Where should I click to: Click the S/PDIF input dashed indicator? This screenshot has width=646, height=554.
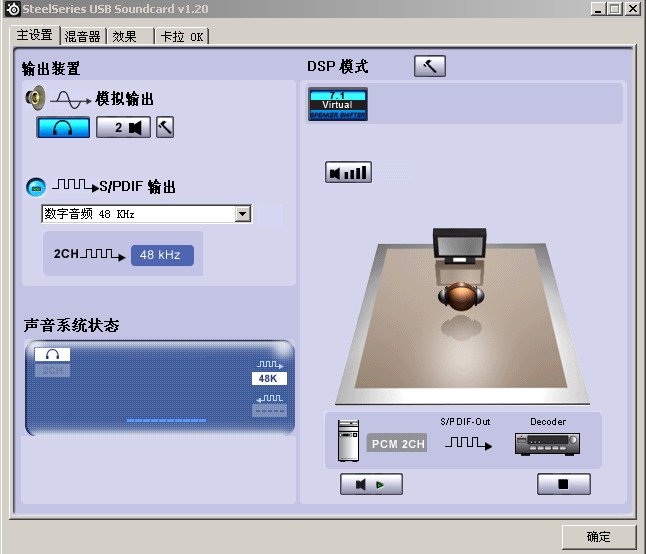(x=269, y=411)
